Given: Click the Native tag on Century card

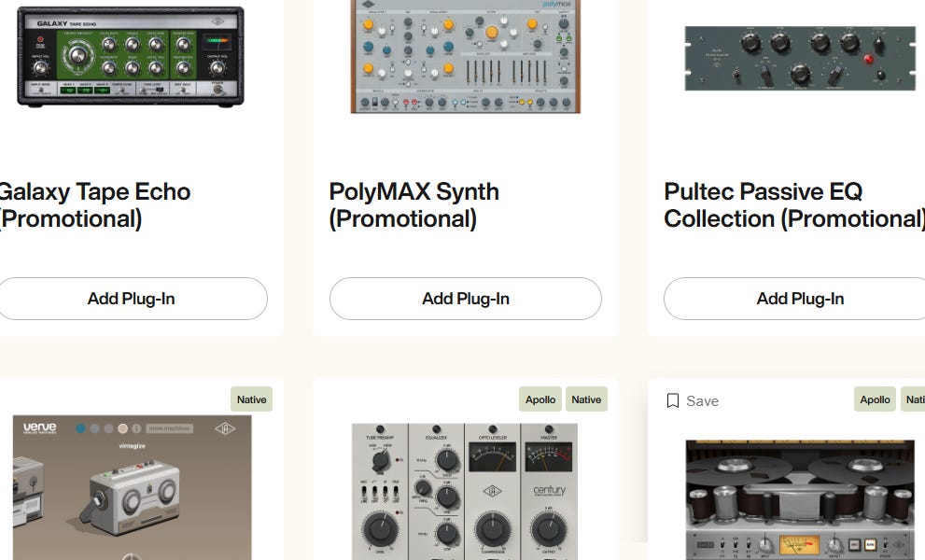Looking at the screenshot, I should tap(586, 399).
